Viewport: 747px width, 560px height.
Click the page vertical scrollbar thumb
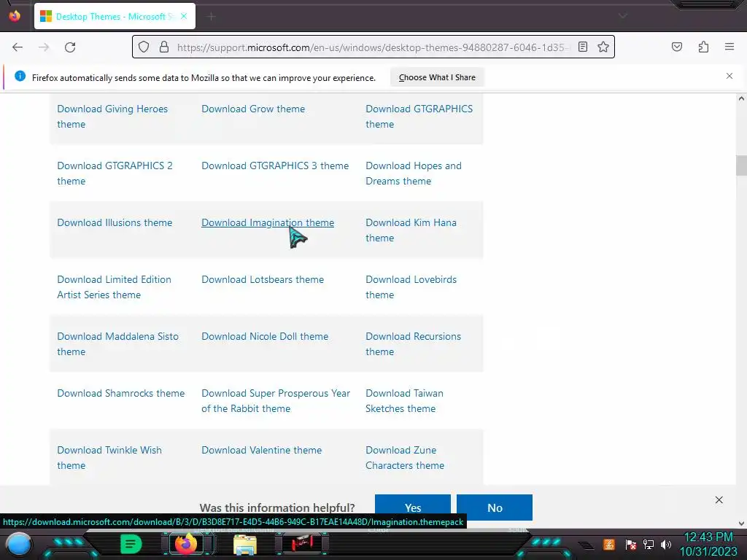coord(741,166)
